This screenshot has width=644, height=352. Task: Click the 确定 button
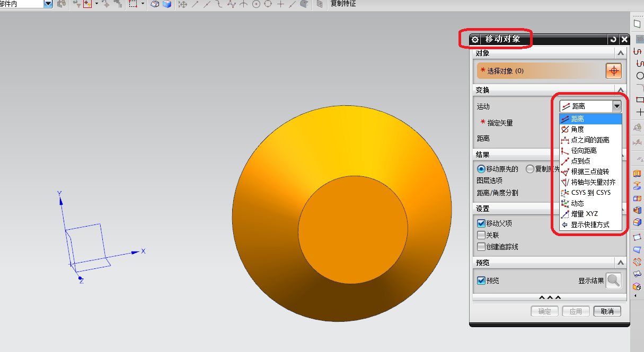[545, 311]
